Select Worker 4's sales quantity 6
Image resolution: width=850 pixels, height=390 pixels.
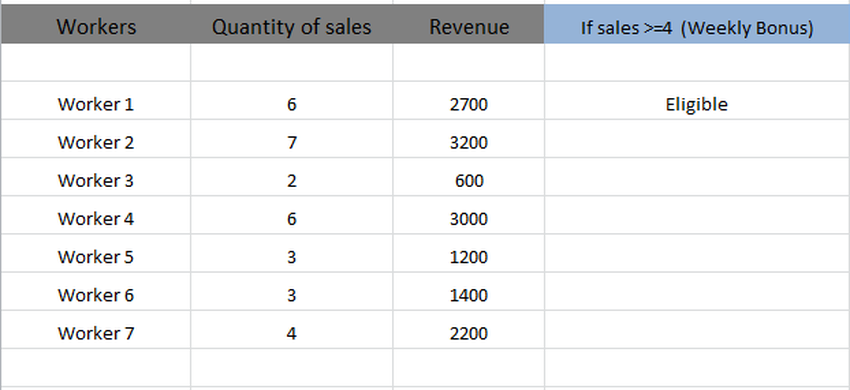(292, 215)
